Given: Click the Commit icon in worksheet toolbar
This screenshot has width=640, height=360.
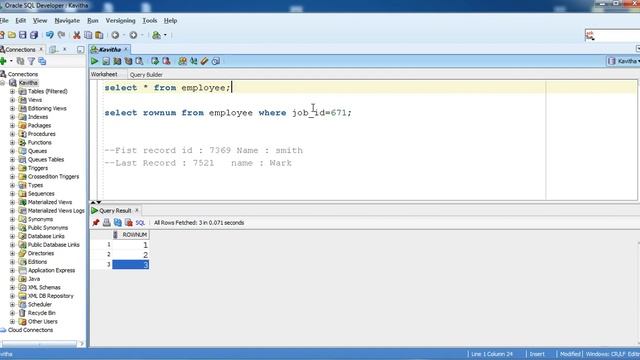Looking at the screenshot, I should pos(155,61).
